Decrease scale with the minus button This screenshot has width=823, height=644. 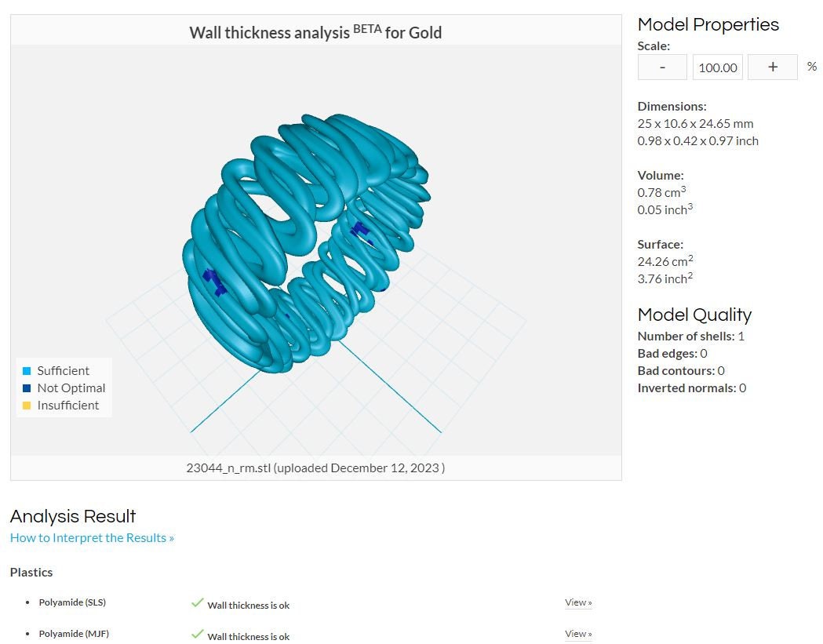(662, 67)
